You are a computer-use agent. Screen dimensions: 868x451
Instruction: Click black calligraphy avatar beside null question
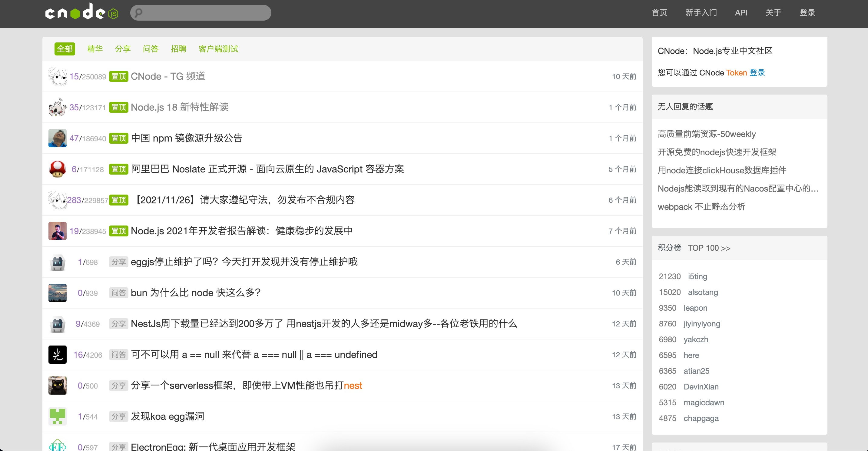[x=57, y=355]
